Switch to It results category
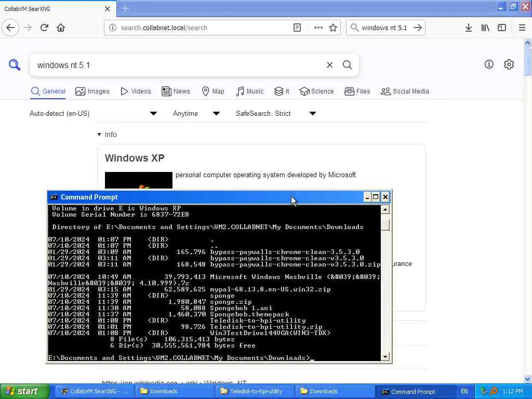The image size is (532, 399). pos(282,91)
